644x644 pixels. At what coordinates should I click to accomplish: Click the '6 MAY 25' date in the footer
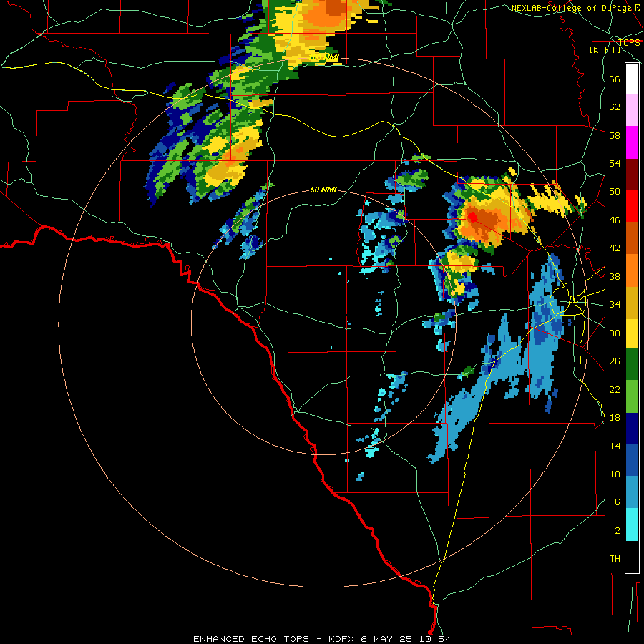click(386, 639)
